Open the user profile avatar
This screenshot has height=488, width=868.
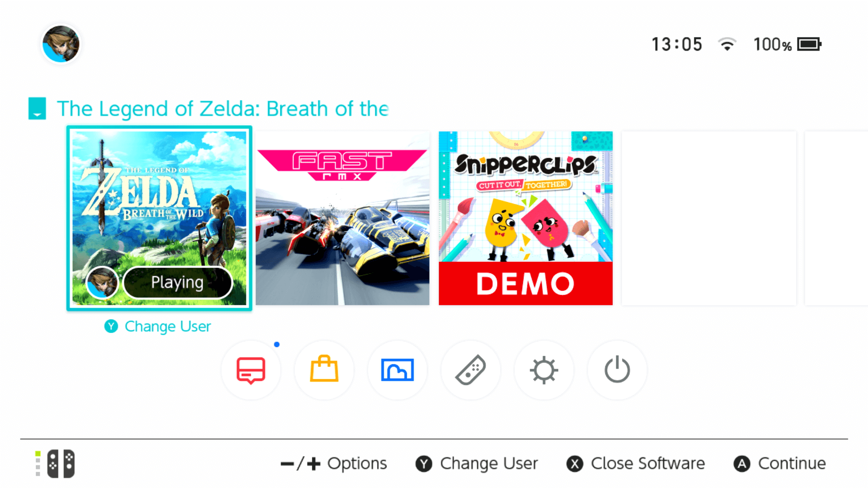coord(61,44)
